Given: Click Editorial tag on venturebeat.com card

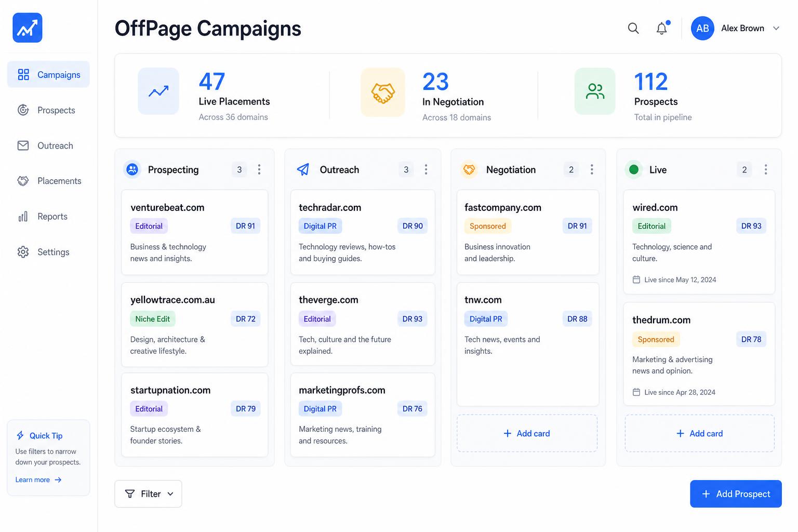Looking at the screenshot, I should coord(149,226).
